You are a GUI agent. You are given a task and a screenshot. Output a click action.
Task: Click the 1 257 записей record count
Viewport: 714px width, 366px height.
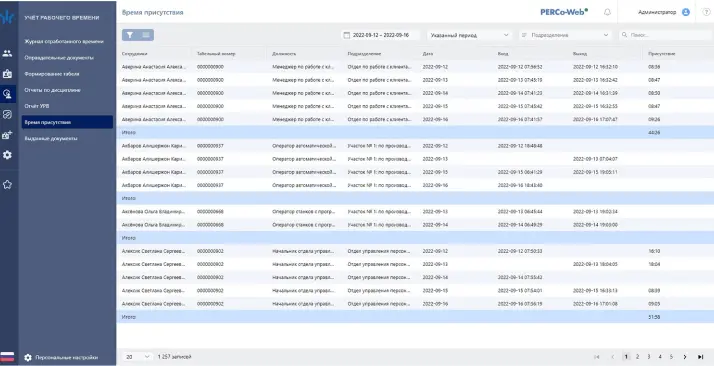point(174,357)
